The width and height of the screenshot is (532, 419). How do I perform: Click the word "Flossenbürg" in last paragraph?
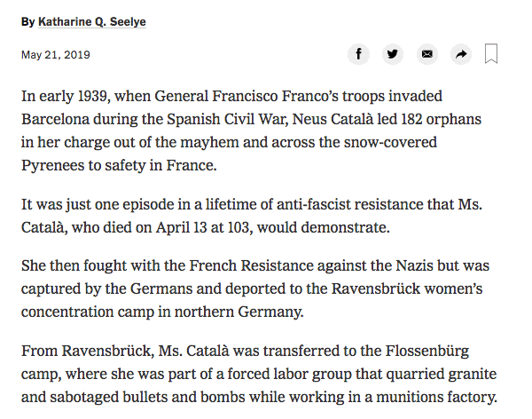click(x=427, y=351)
